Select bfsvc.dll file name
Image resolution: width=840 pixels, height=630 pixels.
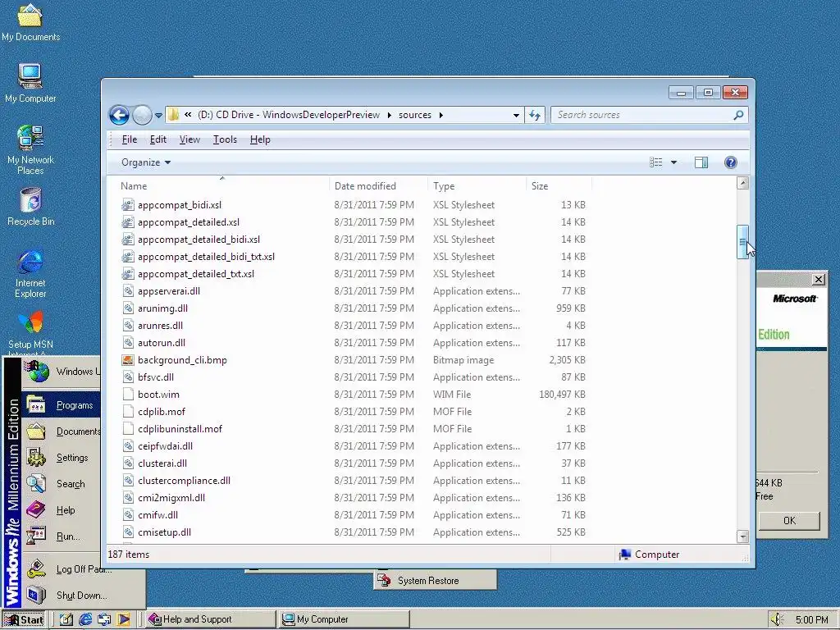[x=156, y=377]
